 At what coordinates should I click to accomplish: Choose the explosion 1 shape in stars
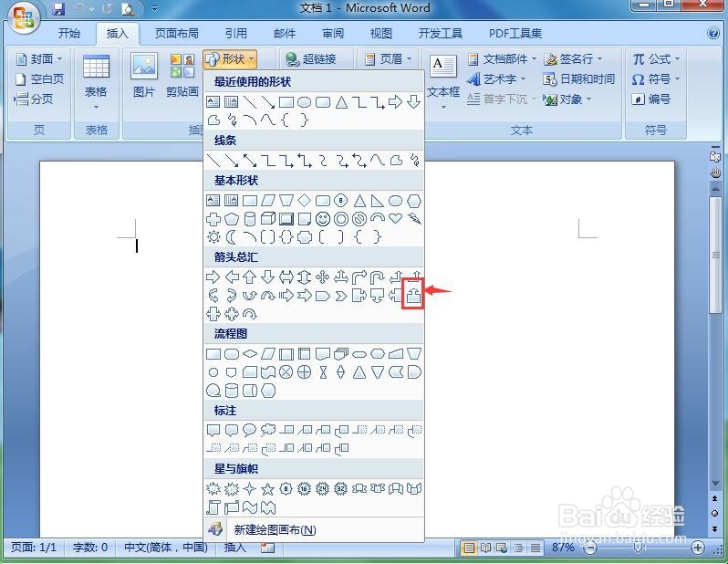(213, 488)
